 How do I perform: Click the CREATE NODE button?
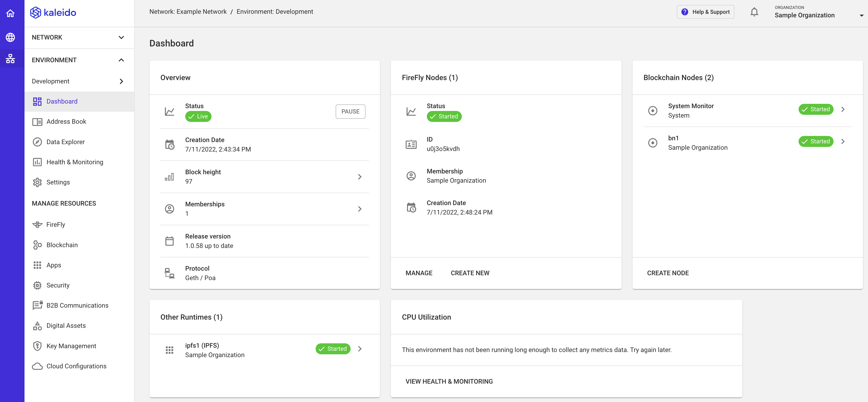click(x=667, y=273)
